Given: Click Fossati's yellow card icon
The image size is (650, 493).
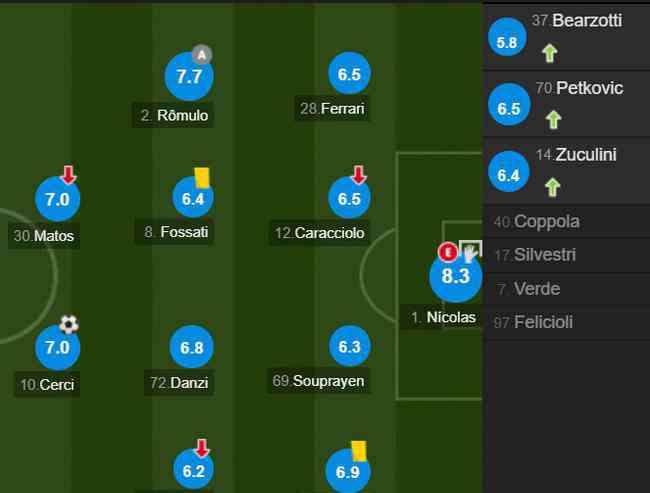Looking at the screenshot, I should 202,177.
